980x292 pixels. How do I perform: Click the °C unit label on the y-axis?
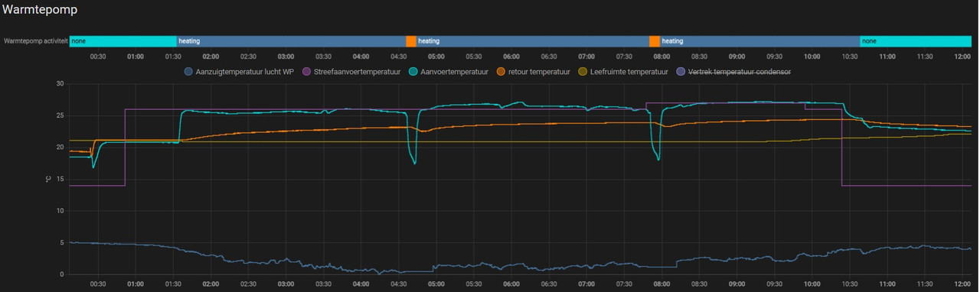(48, 179)
